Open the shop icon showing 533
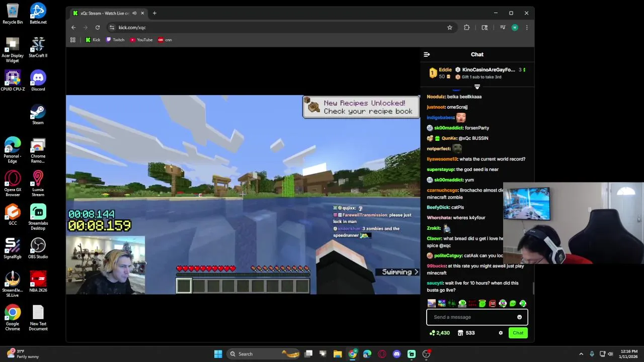The width and height of the screenshot is (644, 362). (466, 333)
